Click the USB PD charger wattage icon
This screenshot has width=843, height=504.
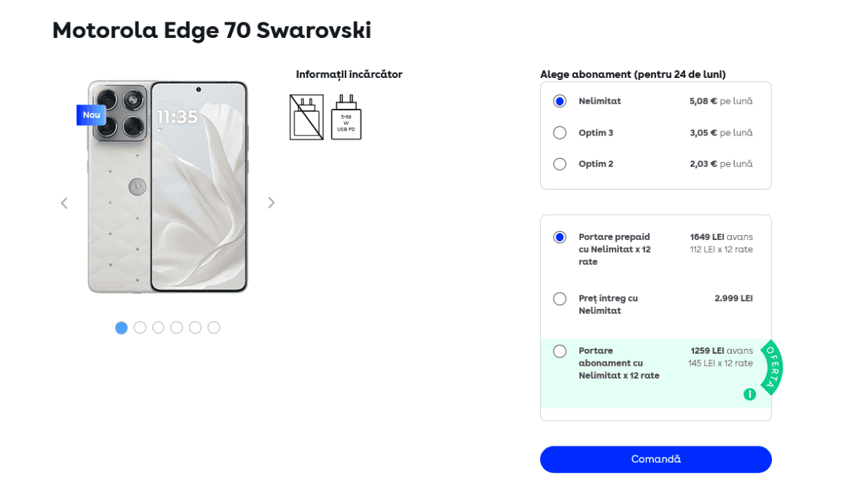[346, 117]
